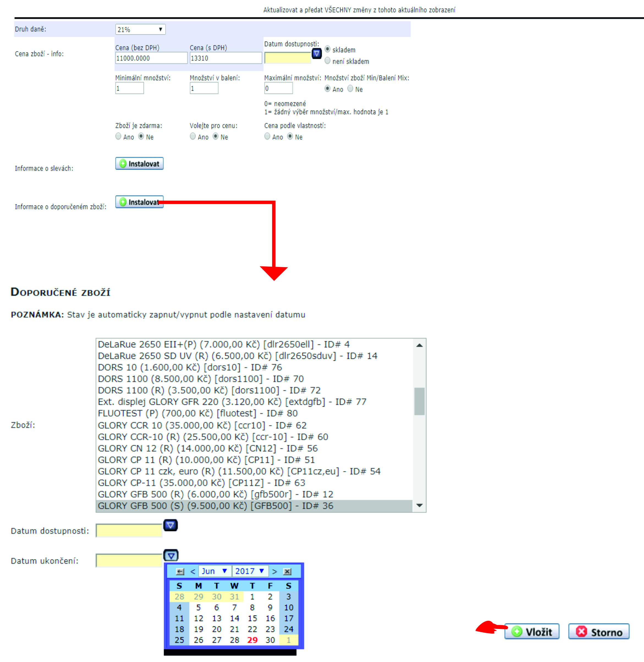Open the Jun month dropdown in calendar
The image size is (644, 662).
(x=215, y=571)
